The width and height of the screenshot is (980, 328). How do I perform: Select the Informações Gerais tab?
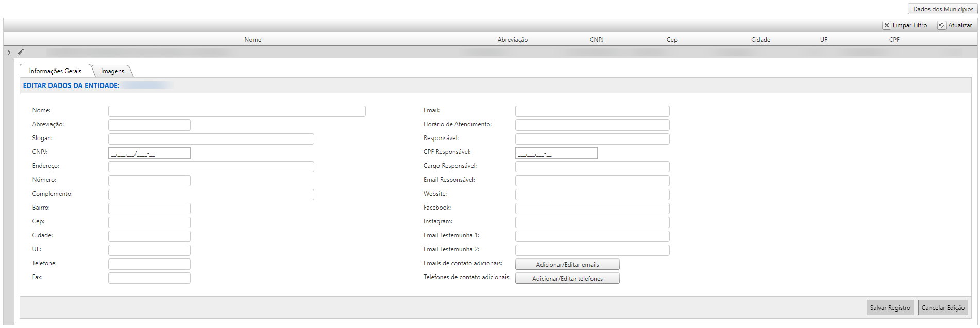[x=55, y=71]
